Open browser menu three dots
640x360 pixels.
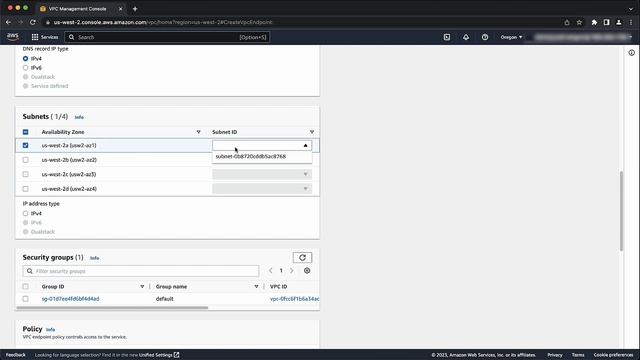[631, 22]
